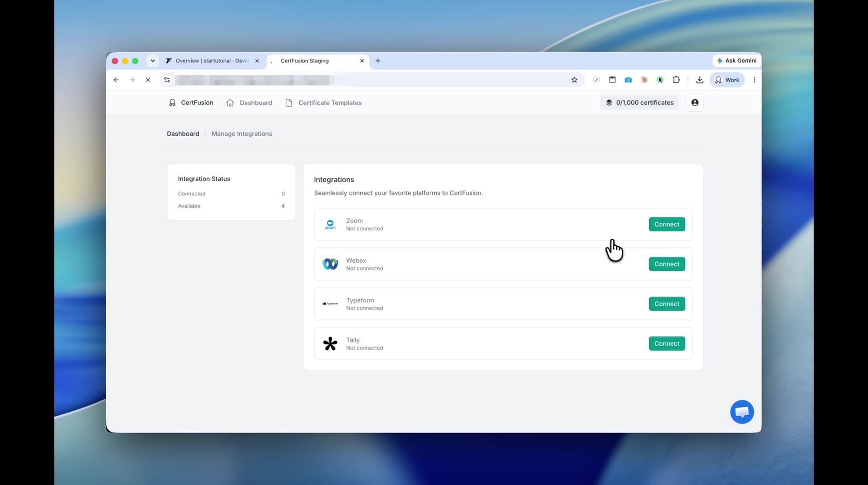Image resolution: width=868 pixels, height=485 pixels.
Task: Open the Certificate Templates nav item
Action: coord(324,103)
